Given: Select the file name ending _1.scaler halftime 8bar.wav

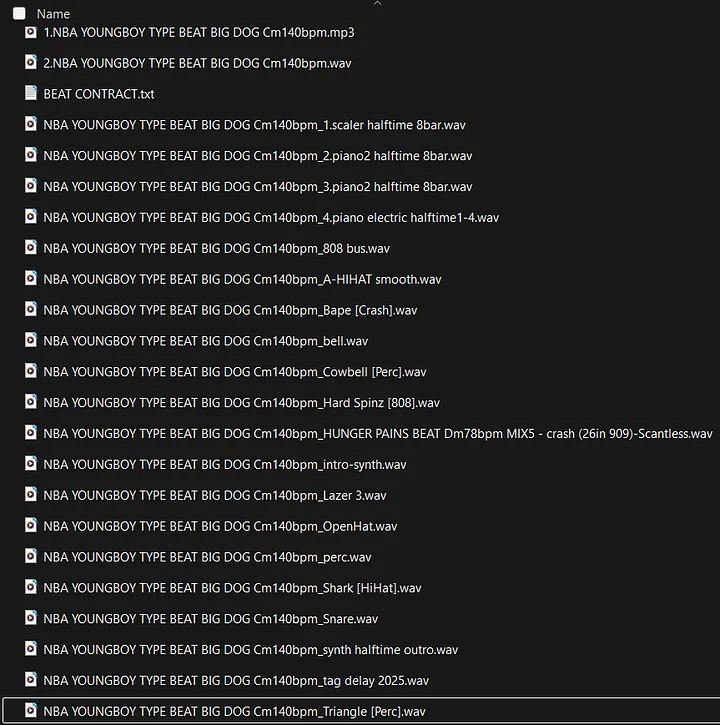Looking at the screenshot, I should pyautogui.click(x=254, y=125).
